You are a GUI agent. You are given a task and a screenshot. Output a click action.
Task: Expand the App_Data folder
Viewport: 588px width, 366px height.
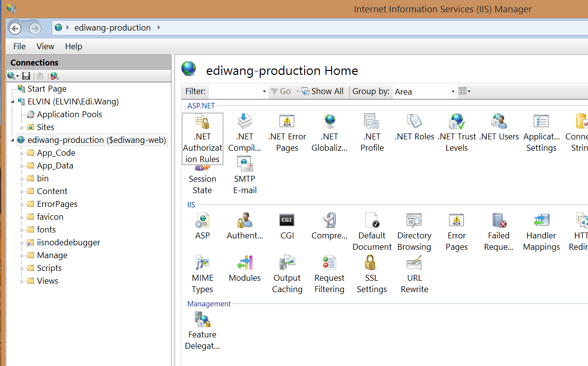tap(22, 166)
